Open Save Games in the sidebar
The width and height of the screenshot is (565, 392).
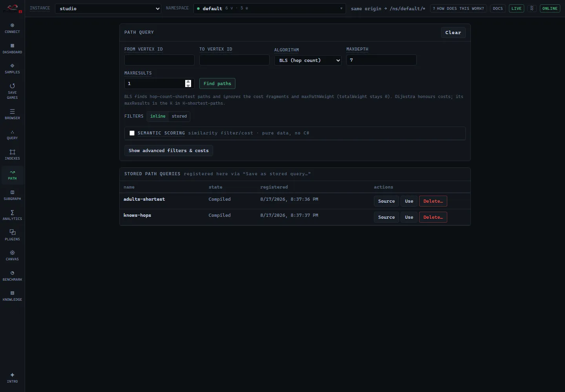[x=12, y=91]
